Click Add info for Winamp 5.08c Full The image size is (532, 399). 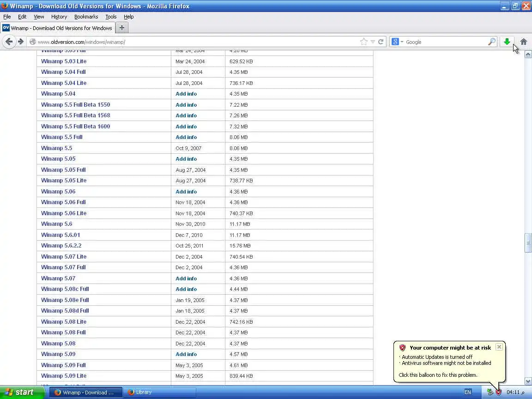(186, 289)
